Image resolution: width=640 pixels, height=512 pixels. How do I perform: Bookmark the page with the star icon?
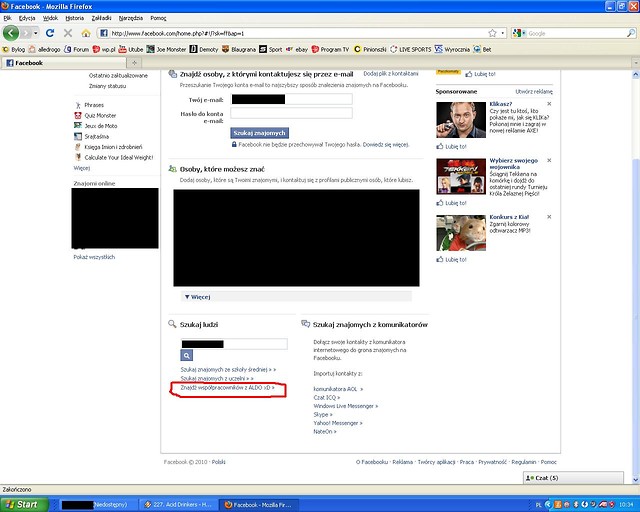click(493, 33)
